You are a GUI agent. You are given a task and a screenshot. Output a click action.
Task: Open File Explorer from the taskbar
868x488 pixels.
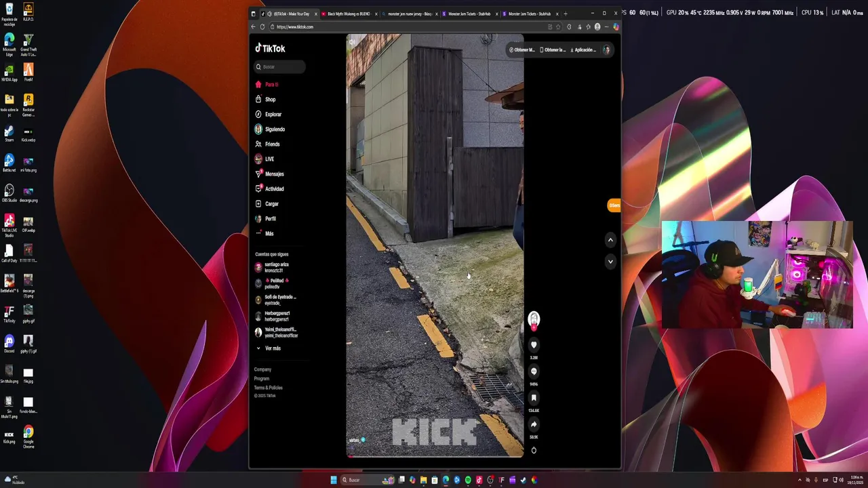(x=423, y=480)
